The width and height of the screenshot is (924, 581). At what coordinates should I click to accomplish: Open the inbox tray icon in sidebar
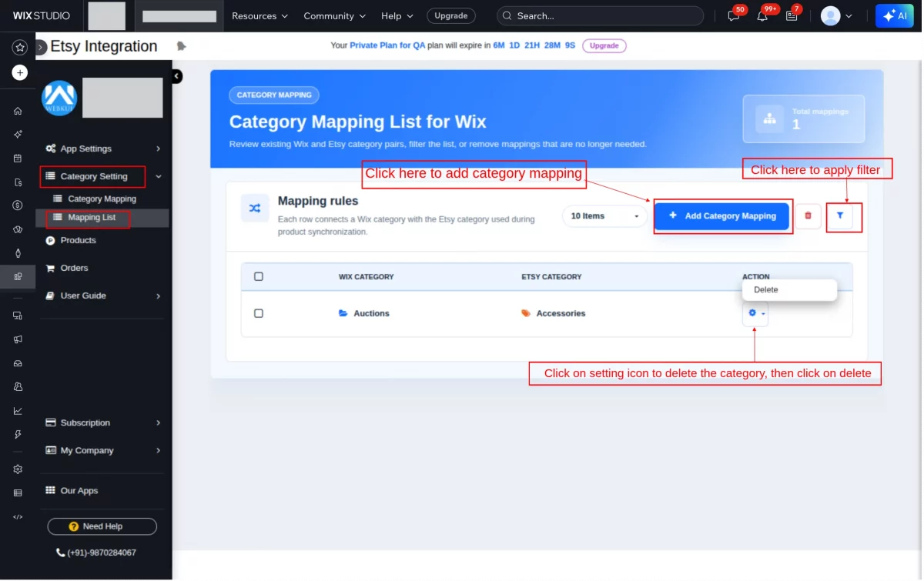[18, 363]
